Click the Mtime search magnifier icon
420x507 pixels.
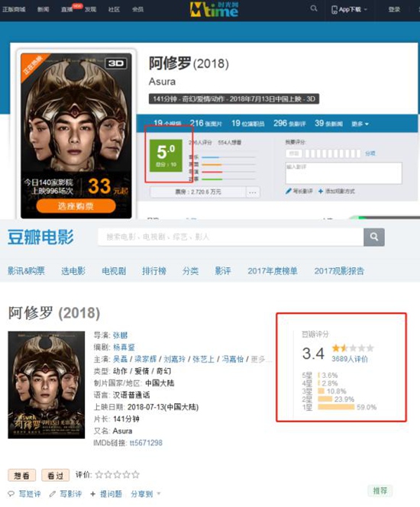point(314,8)
